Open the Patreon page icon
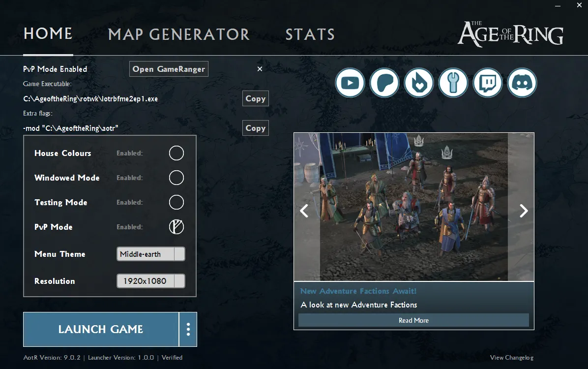588x369 pixels. (x=384, y=83)
